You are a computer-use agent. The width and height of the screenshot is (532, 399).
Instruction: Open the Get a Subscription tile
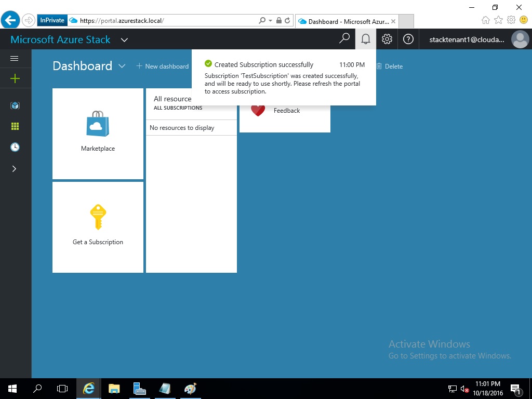[x=98, y=228]
